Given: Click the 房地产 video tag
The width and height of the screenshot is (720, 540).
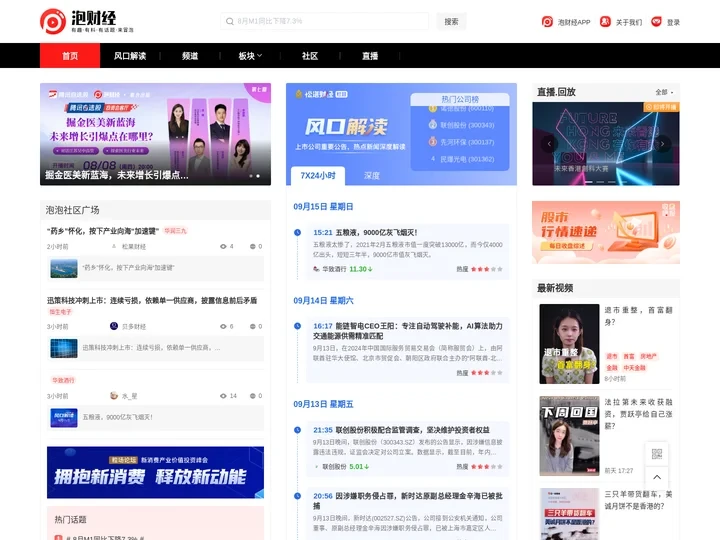Looking at the screenshot, I should (x=648, y=356).
